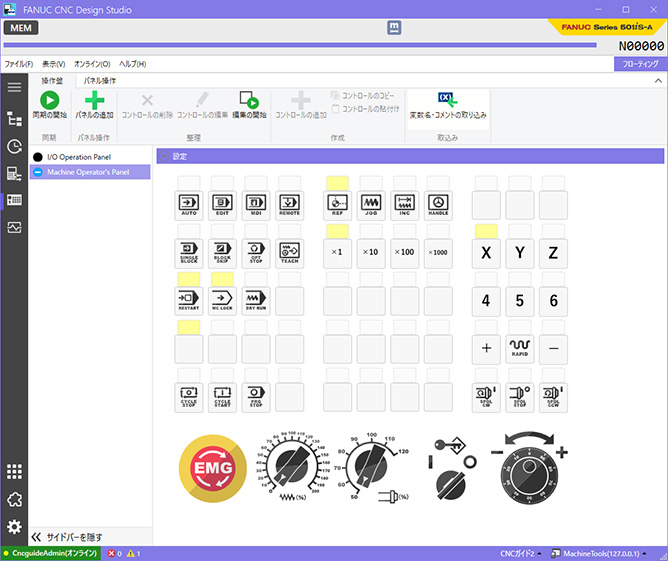This screenshot has width=668, height=561.
Task: Click the フローティング button
Action: pos(639,63)
